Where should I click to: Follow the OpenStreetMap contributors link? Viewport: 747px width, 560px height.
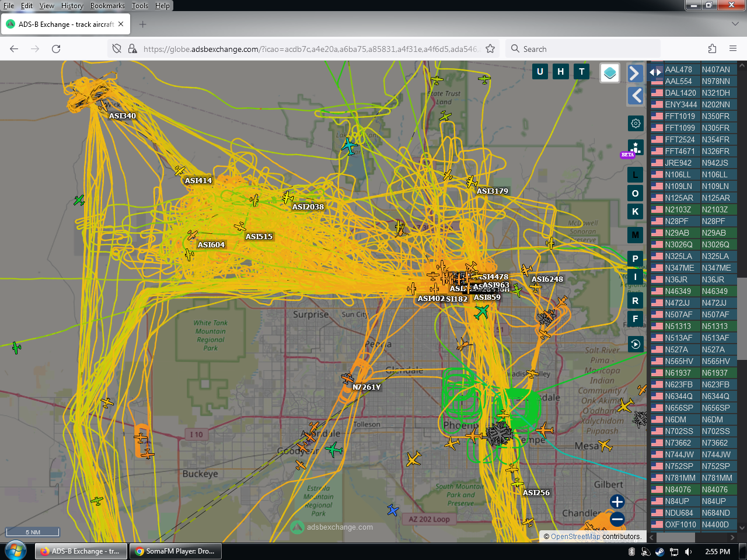point(575,537)
